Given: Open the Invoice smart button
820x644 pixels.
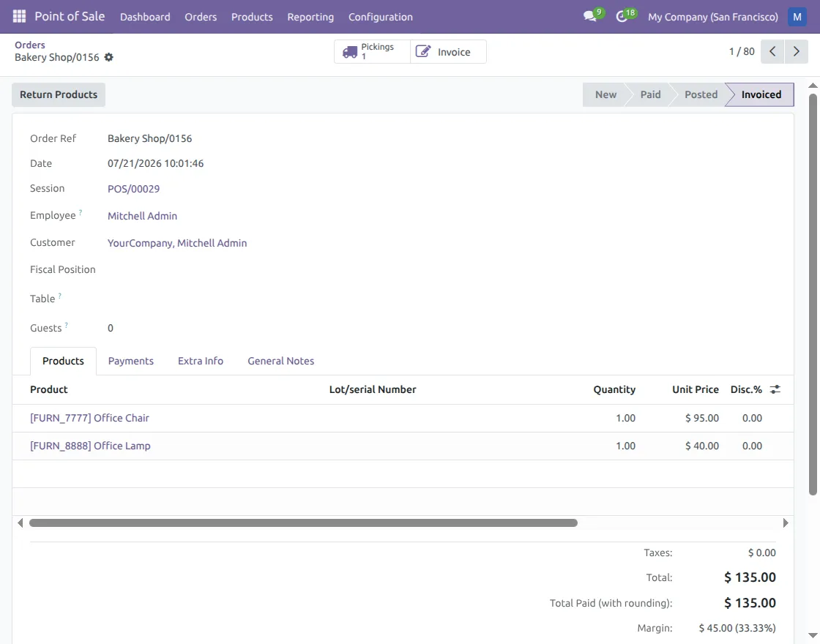Looking at the screenshot, I should coord(448,51).
